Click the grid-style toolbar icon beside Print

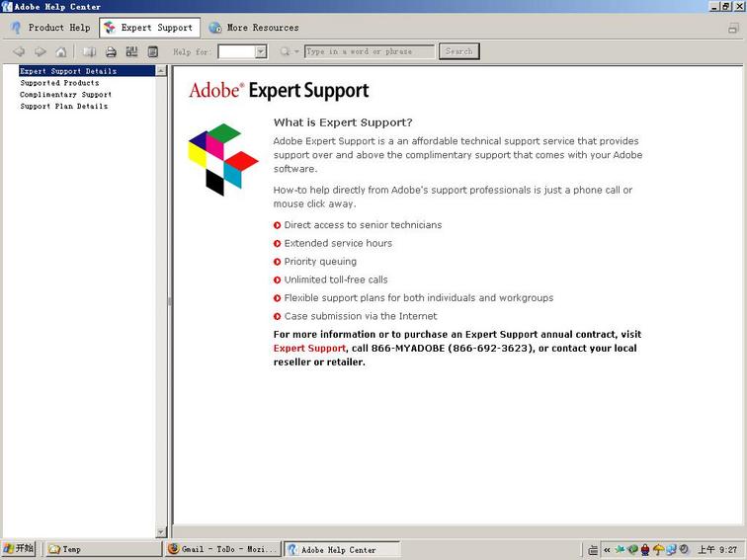click(x=131, y=51)
